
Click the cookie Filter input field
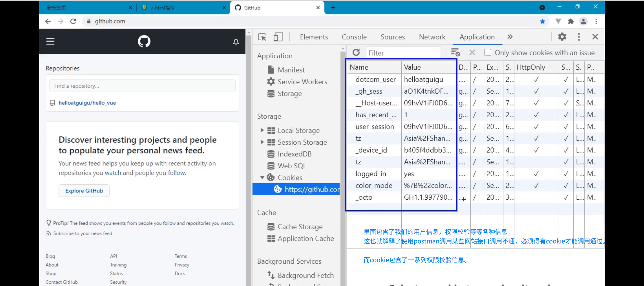point(403,53)
